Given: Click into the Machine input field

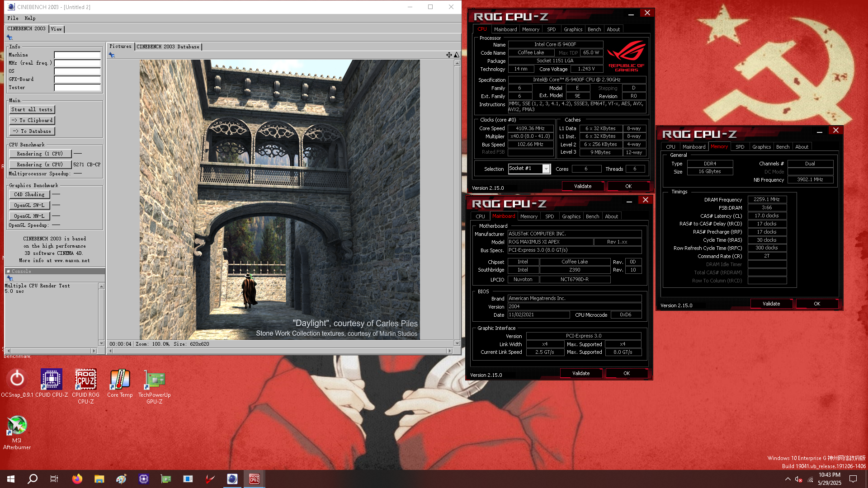Looking at the screenshot, I should (77, 55).
